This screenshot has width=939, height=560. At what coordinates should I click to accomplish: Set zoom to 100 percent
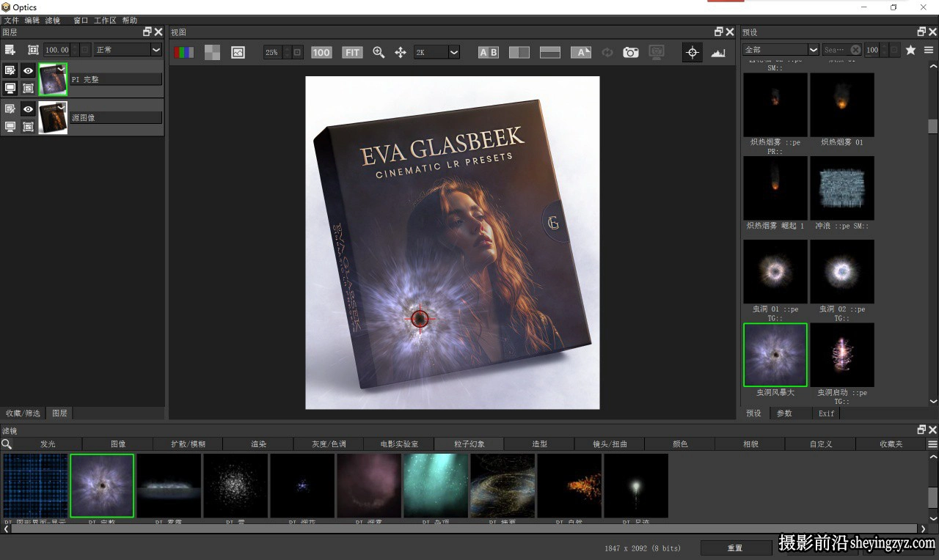[321, 52]
